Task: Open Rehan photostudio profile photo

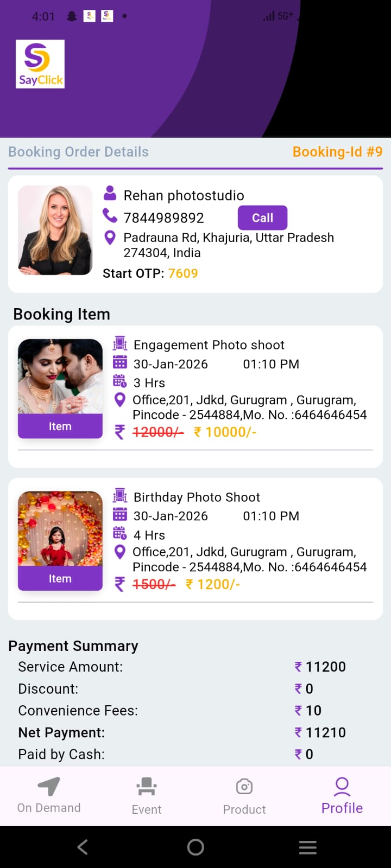Action: [x=55, y=230]
